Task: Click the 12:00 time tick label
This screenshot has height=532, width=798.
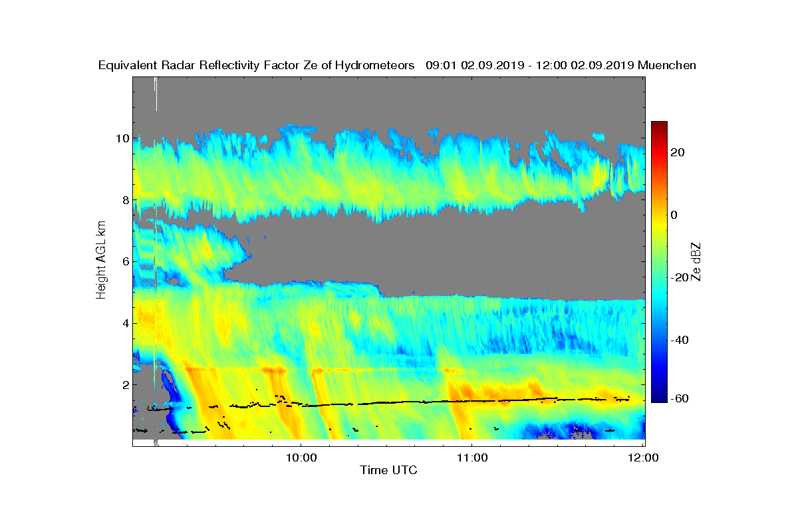Action: coord(643,458)
